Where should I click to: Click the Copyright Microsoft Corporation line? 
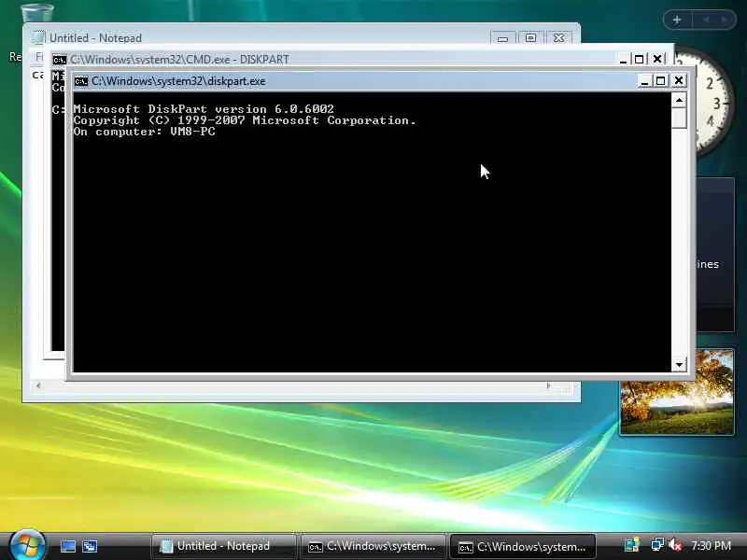pos(245,120)
